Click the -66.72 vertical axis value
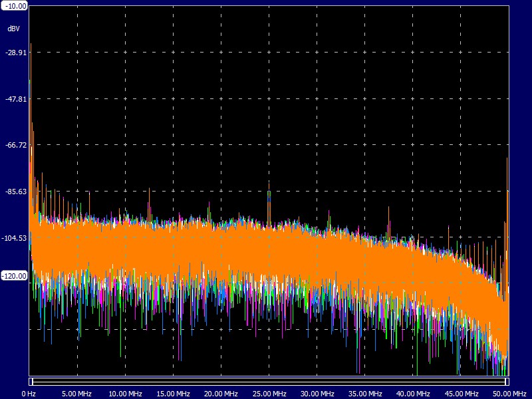 pos(15,145)
